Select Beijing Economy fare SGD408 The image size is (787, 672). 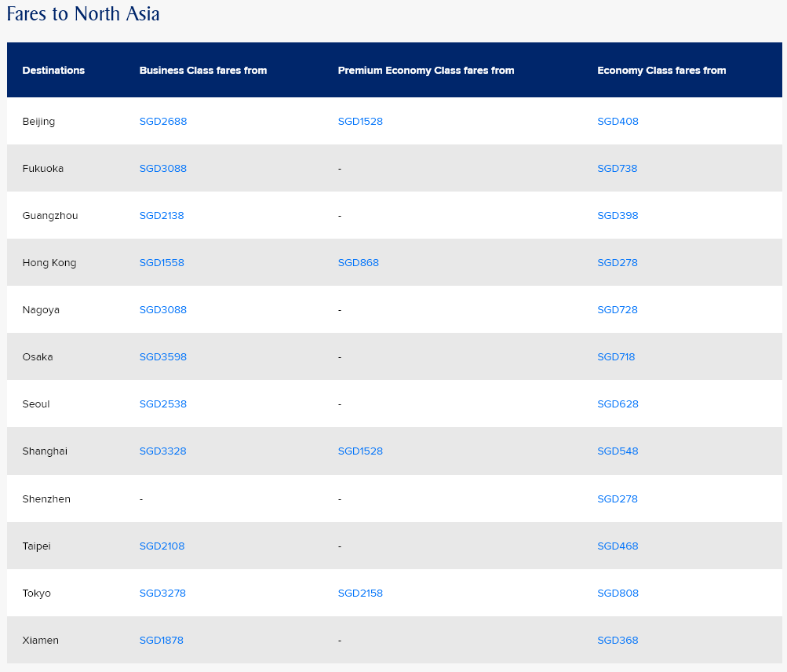pyautogui.click(x=618, y=122)
